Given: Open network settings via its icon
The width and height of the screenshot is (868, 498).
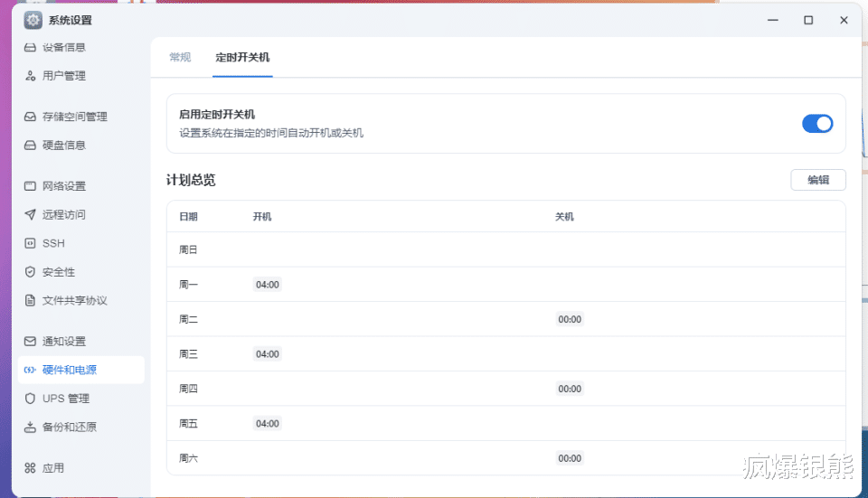Looking at the screenshot, I should click(30, 186).
